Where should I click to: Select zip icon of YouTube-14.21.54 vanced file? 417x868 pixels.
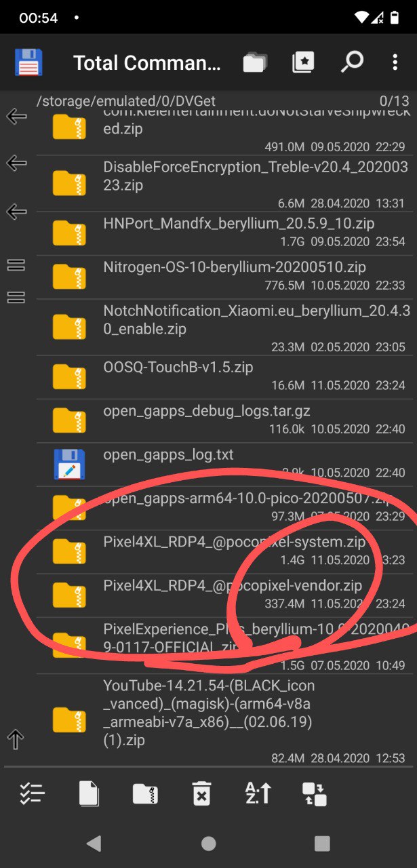pos(69,720)
